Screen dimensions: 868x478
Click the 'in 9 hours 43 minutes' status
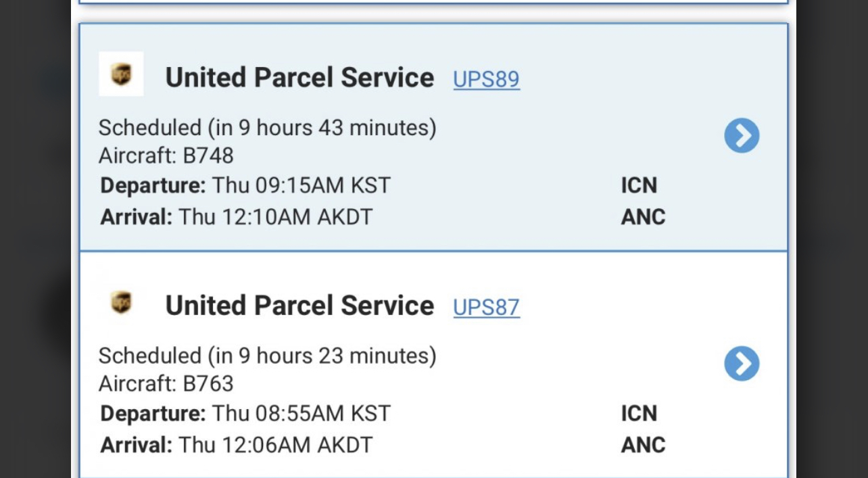[x=321, y=127]
